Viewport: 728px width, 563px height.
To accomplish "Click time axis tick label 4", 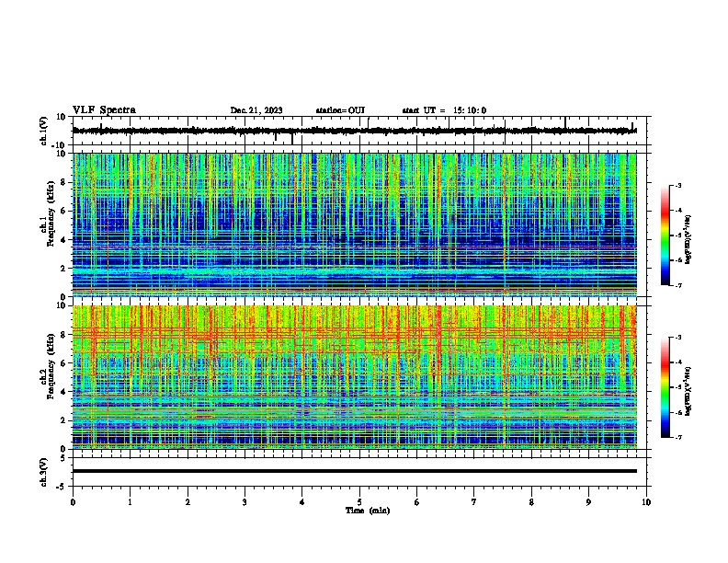I will [302, 501].
